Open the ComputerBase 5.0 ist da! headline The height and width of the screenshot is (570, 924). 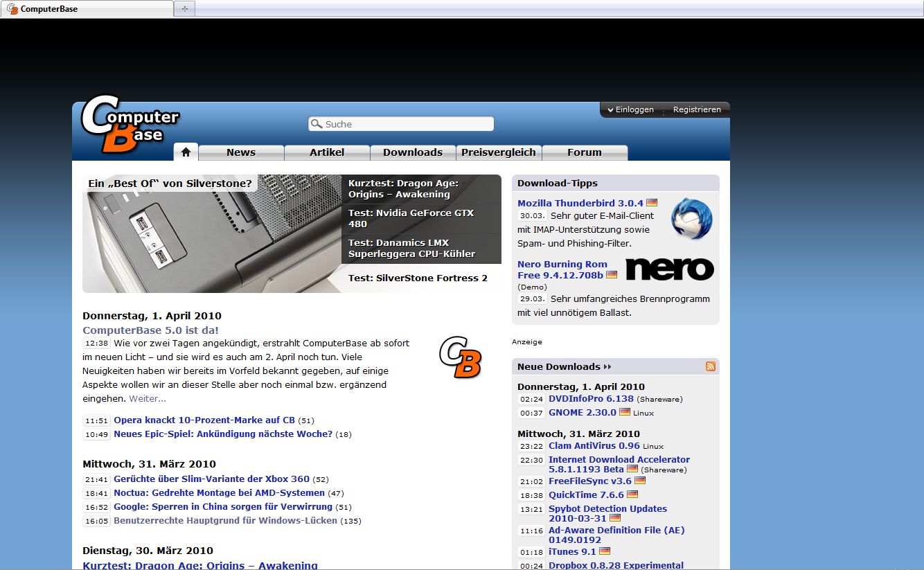150,330
